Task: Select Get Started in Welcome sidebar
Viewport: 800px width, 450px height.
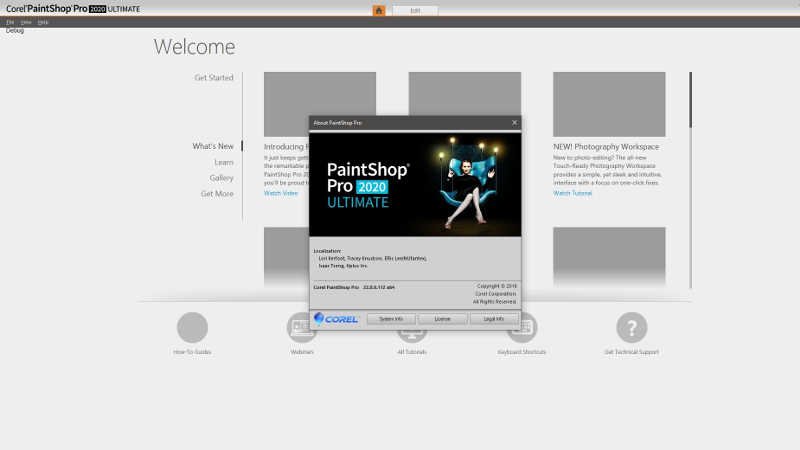Action: [214, 78]
